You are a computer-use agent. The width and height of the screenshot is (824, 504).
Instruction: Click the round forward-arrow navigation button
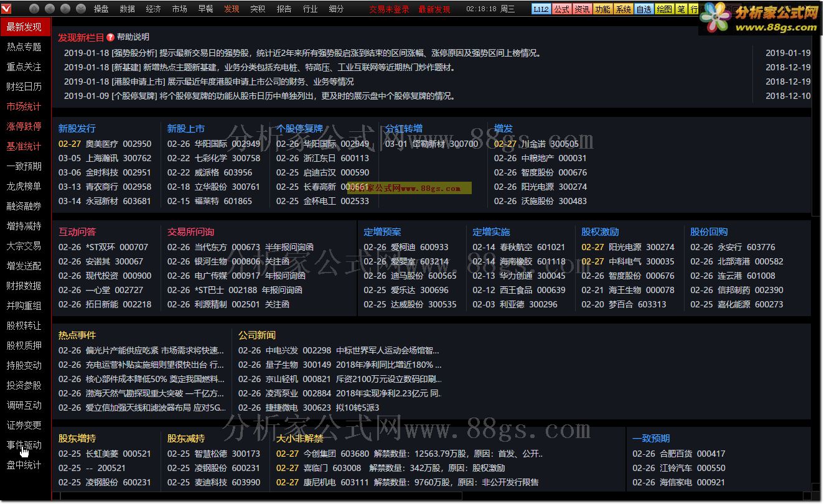[65, 9]
